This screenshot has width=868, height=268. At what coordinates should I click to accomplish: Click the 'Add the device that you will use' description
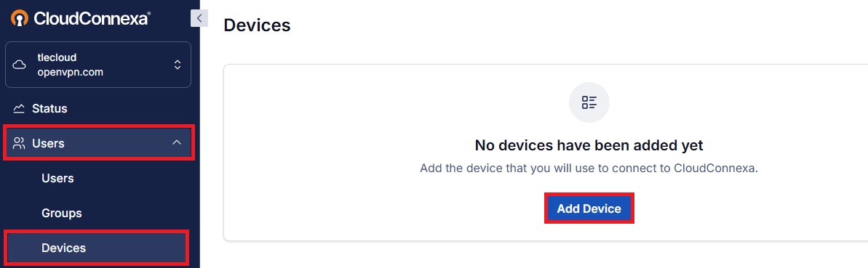pos(589,168)
